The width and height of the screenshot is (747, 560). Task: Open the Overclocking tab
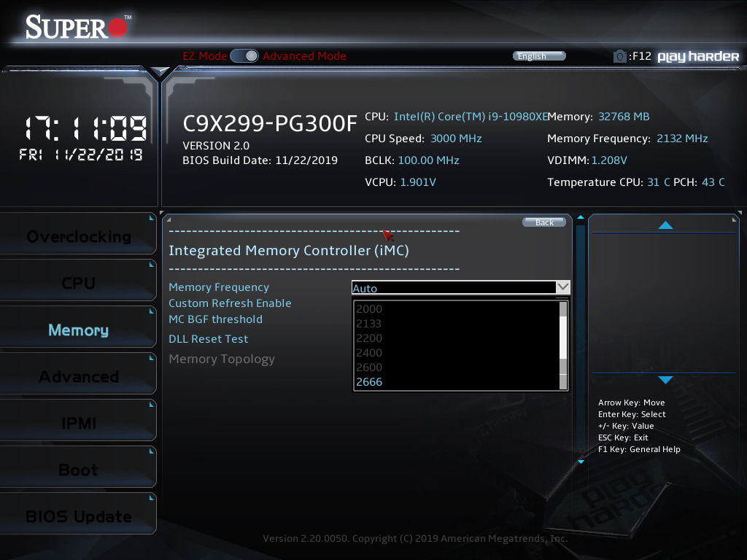tap(78, 236)
